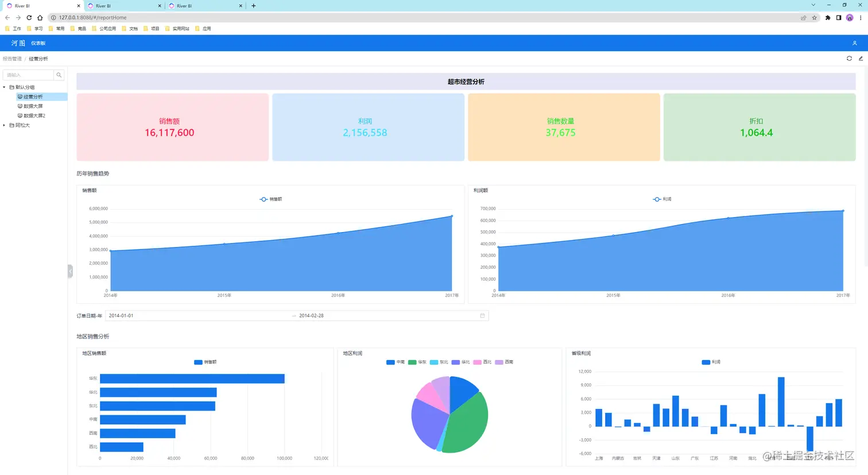Image resolution: width=868 pixels, height=475 pixels.
Task: Bookmark this page with the star icon
Action: (814, 18)
